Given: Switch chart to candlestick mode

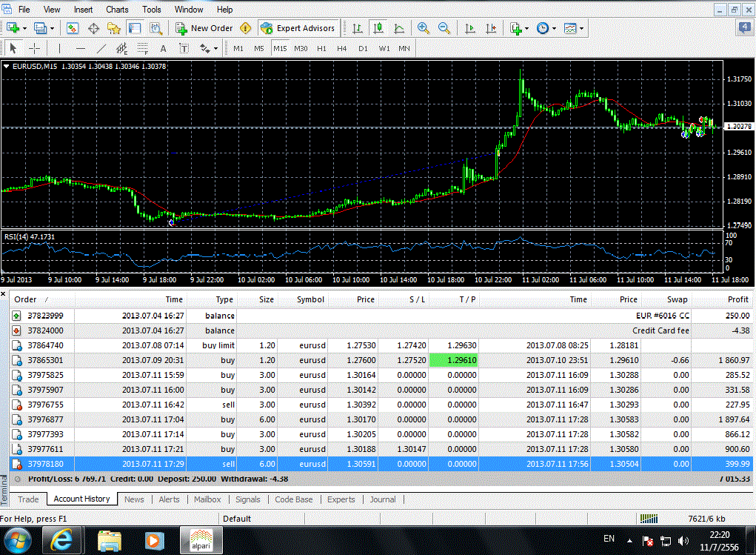Looking at the screenshot, I should [x=378, y=28].
